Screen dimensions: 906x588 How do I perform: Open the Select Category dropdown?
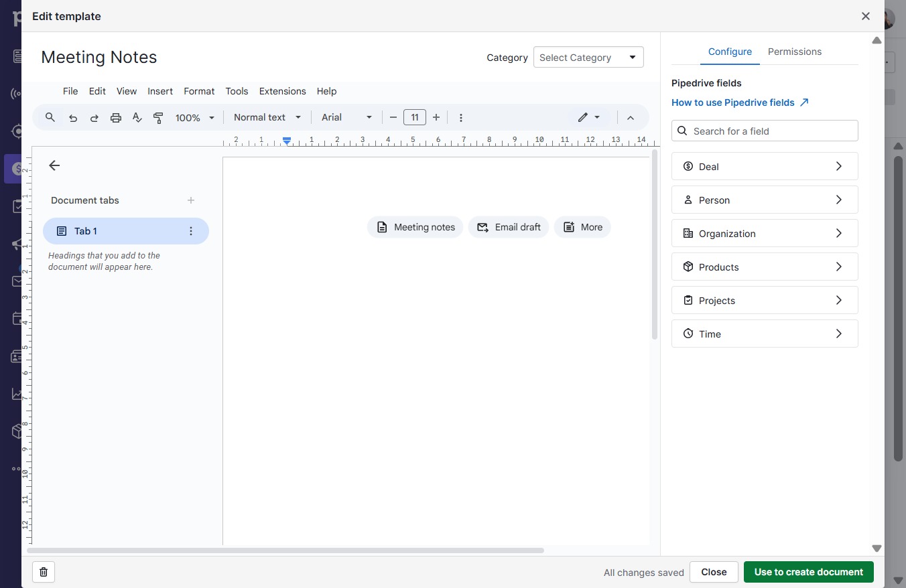point(588,58)
